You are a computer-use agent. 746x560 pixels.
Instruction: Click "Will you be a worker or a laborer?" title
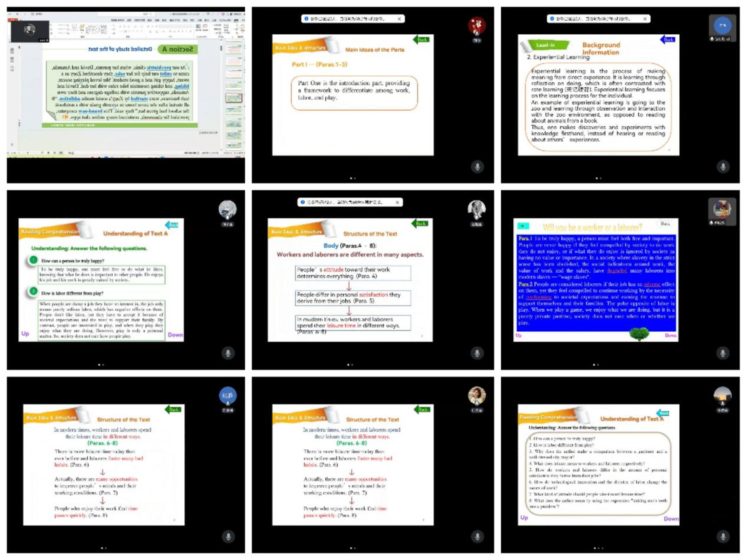click(x=593, y=228)
